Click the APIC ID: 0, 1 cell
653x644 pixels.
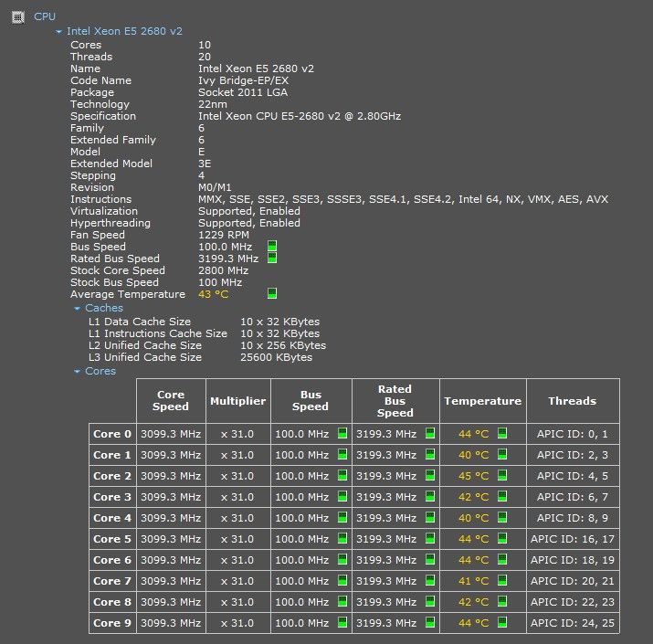click(573, 434)
